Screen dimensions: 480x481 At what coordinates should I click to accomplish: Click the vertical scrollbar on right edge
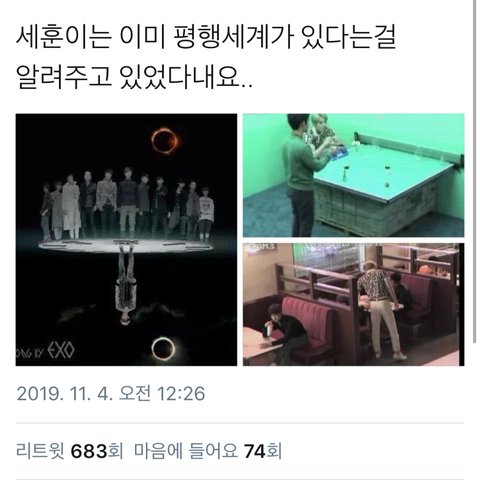(x=475, y=172)
